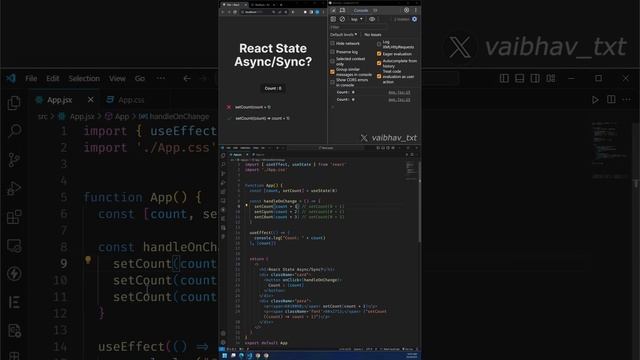Toggle the blue console settings gear
The height and width of the screenshot is (360, 640).
point(414,19)
